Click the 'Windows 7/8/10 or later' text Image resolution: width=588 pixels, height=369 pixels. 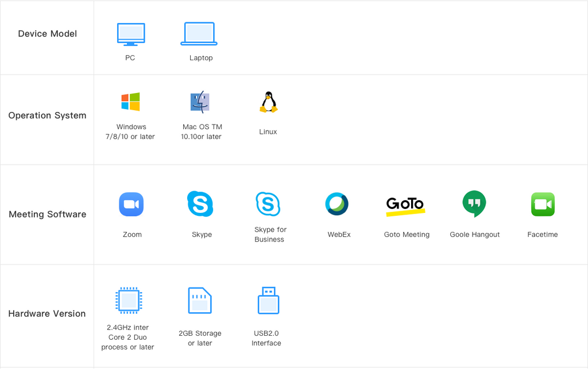point(131,132)
